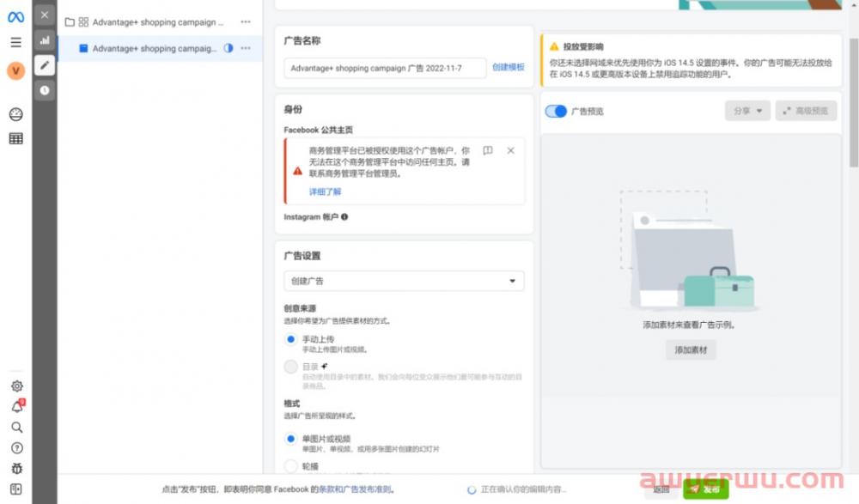Open the campaigns table grid icon

15,138
